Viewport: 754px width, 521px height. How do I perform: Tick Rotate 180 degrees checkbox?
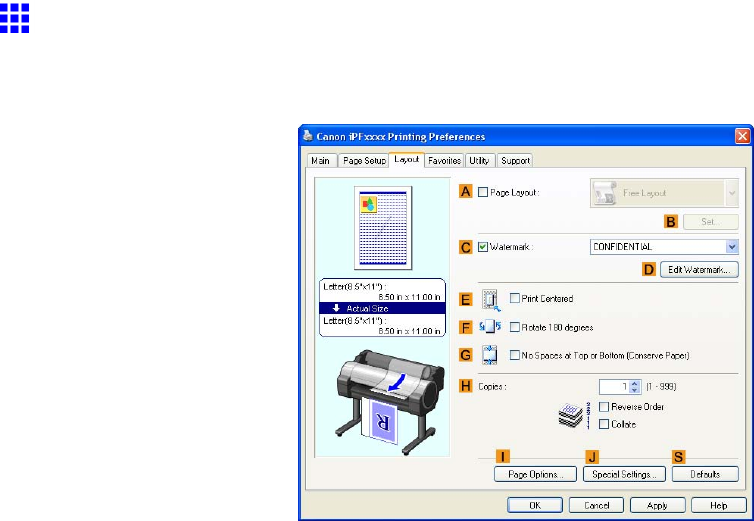point(515,327)
